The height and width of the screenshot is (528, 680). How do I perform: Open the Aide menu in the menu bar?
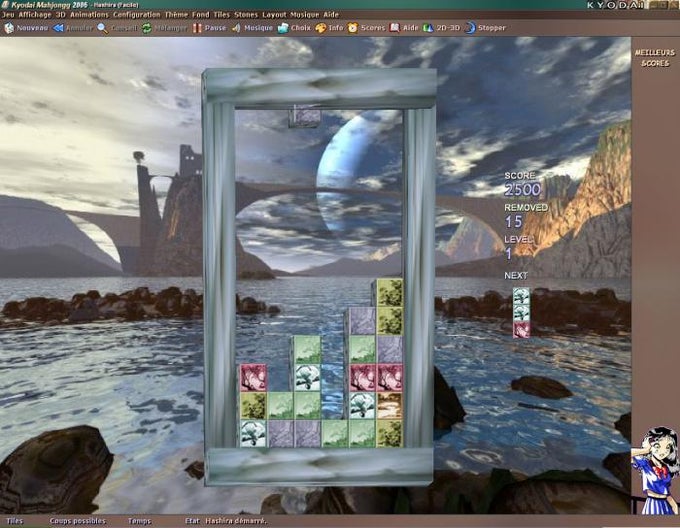pos(331,14)
